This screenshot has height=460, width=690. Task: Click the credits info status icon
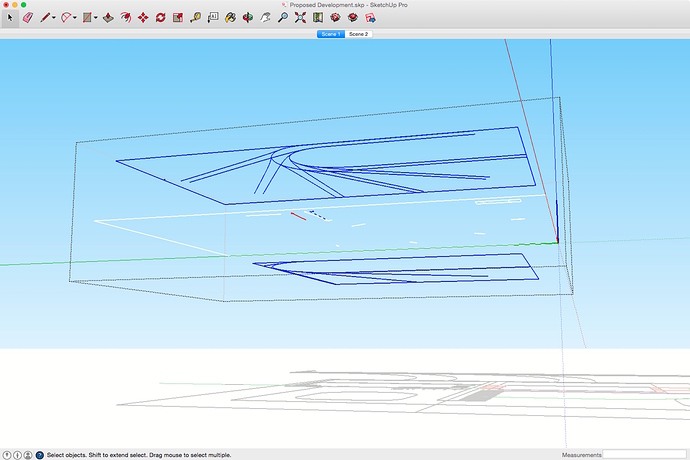click(x=17, y=455)
